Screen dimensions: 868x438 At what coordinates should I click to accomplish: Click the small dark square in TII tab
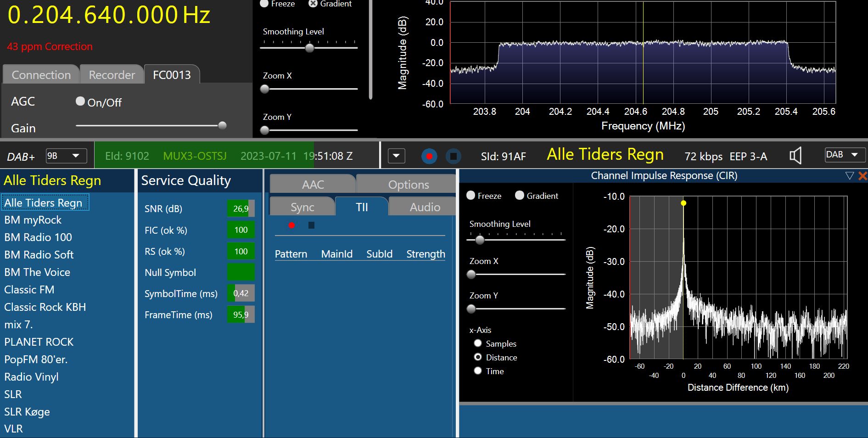coord(311,225)
